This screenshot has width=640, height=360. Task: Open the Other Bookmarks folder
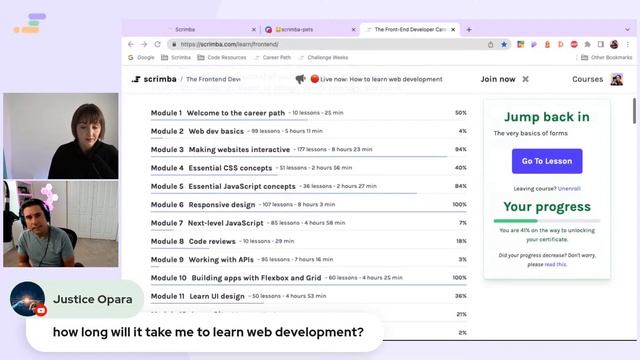[607, 58]
